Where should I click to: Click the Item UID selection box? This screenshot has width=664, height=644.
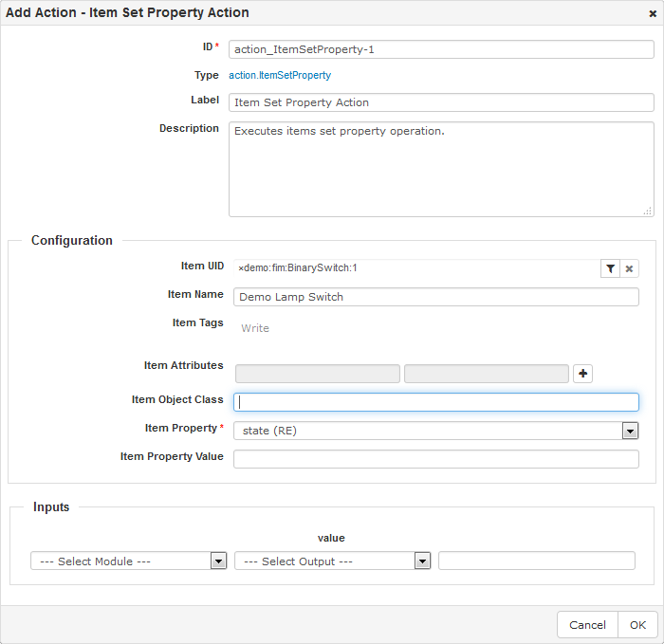tap(416, 268)
